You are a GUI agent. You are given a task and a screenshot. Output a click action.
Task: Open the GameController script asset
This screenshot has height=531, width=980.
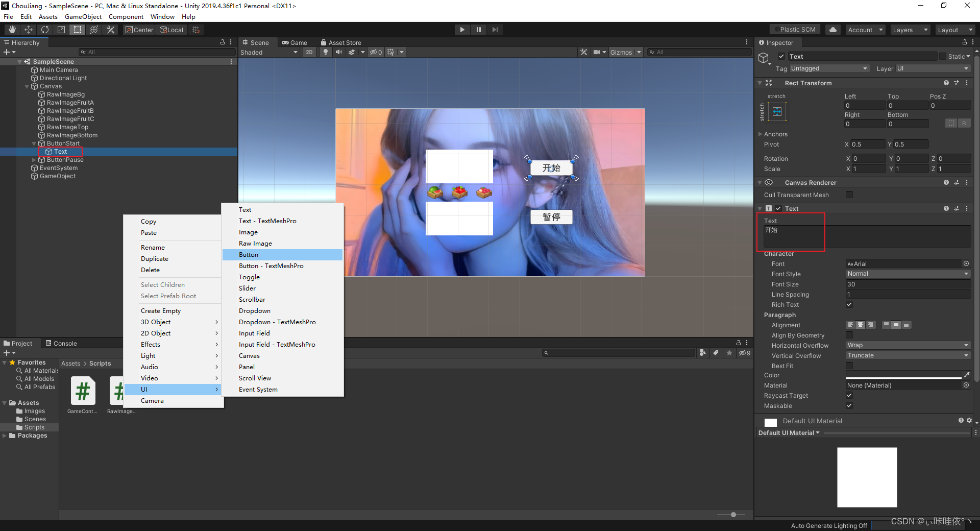(83, 395)
